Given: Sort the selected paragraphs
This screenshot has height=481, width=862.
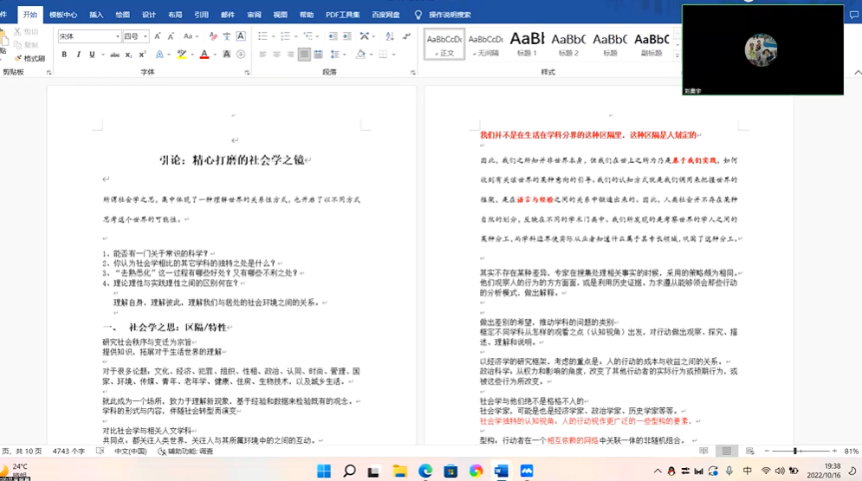Looking at the screenshot, I should point(390,36).
